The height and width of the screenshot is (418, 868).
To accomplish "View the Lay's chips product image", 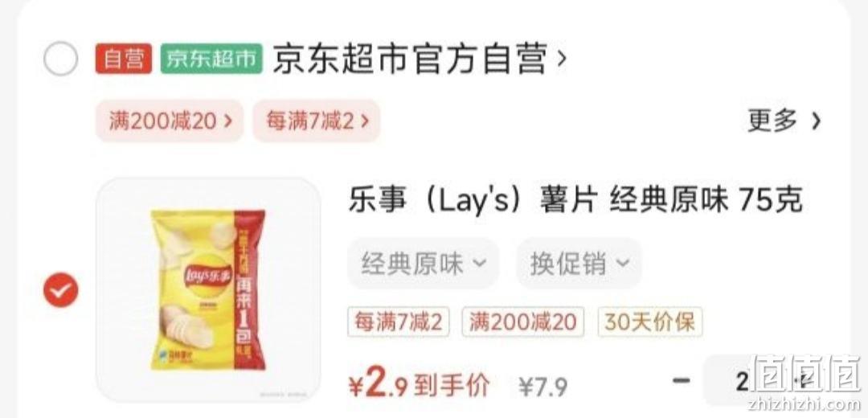I will (208, 289).
